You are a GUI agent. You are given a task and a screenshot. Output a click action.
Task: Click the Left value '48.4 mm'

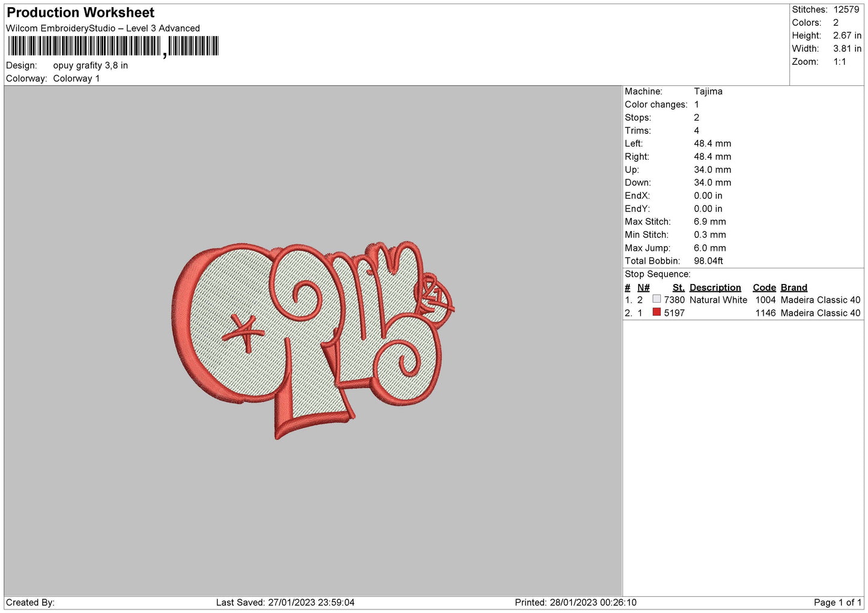(x=712, y=143)
